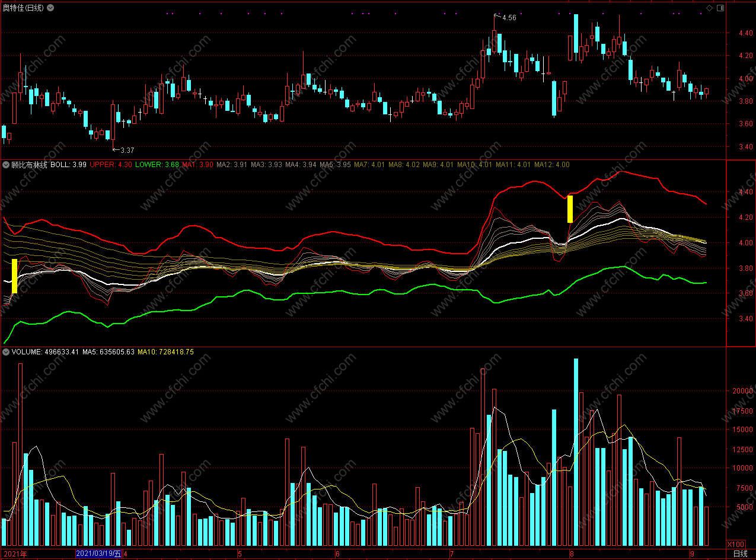756x560 pixels.
Task: Expand the 顾比布林线 indicator dropdown arrow
Action: (6, 165)
